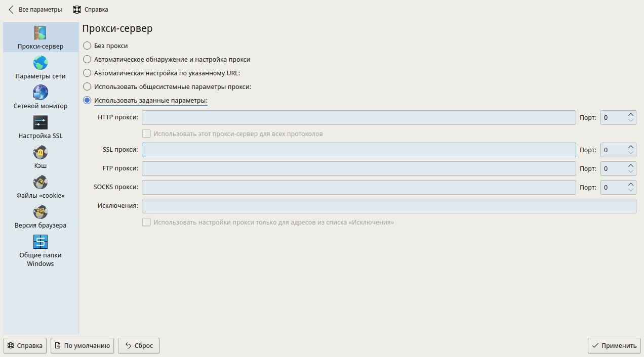Screen dimensions: 644x357
Task: Open the Сетевой монитор icon
Action: pyautogui.click(x=41, y=93)
